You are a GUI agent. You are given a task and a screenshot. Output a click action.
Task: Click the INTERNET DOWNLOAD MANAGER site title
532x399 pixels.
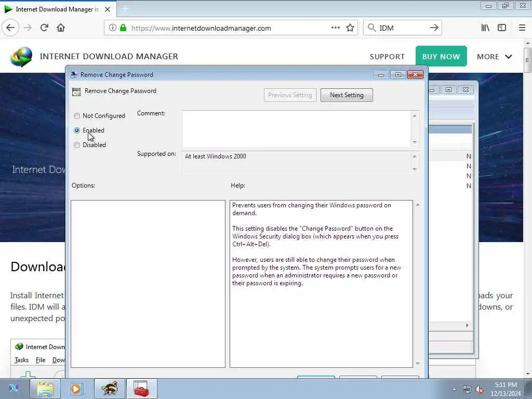pyautogui.click(x=109, y=56)
